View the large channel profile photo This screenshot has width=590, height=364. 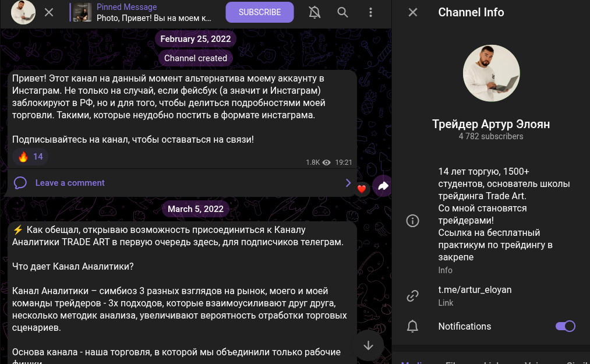(491, 74)
